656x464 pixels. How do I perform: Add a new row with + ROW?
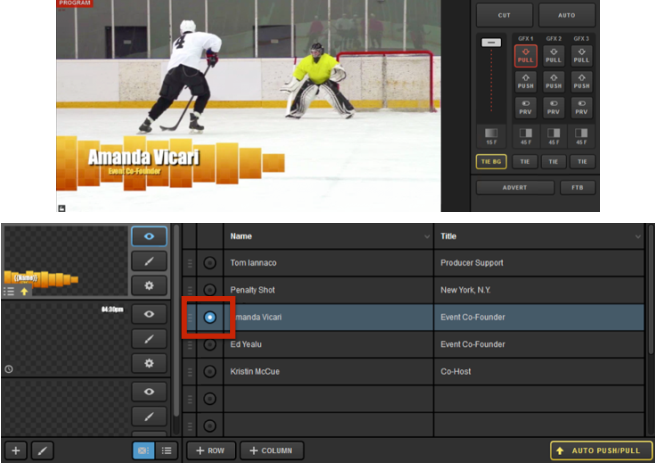(210, 451)
